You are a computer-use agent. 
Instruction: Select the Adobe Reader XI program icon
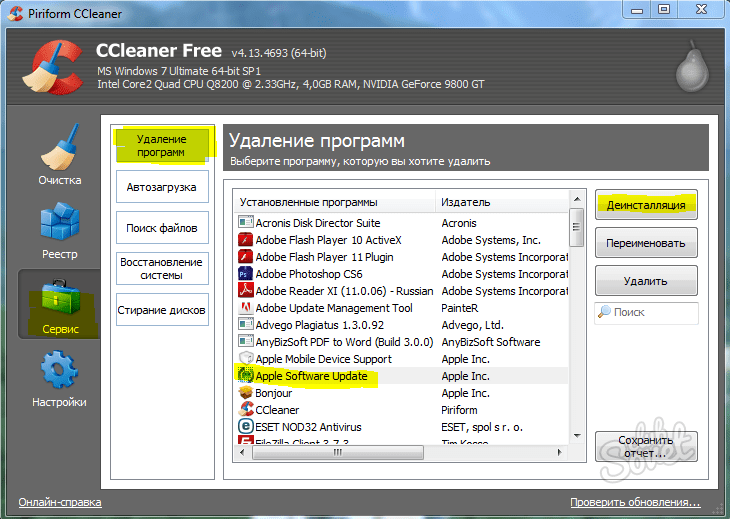coord(245,290)
